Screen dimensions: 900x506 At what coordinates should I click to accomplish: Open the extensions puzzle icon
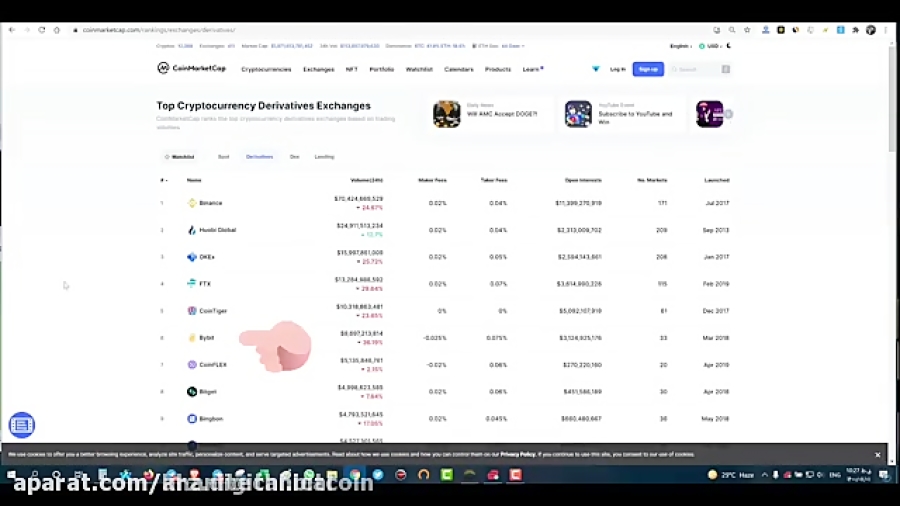click(855, 30)
